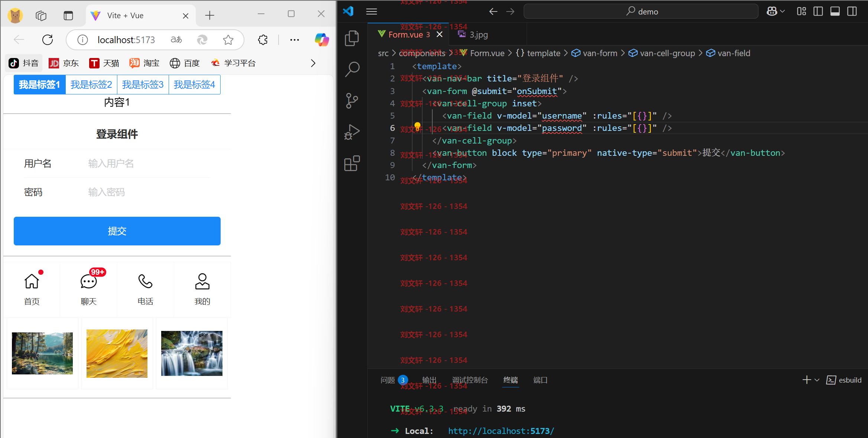Open the 调试控制台 panel tab

(470, 380)
